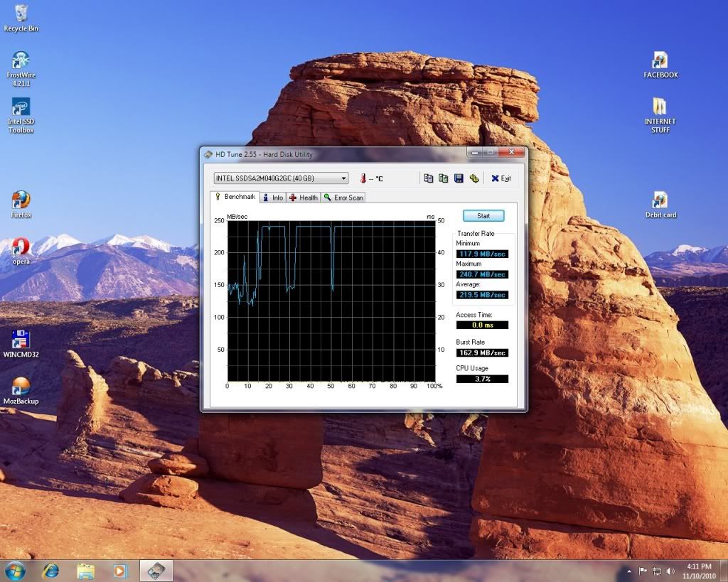Select the Recycle Bin desktop icon
The image size is (728, 582).
21,18
